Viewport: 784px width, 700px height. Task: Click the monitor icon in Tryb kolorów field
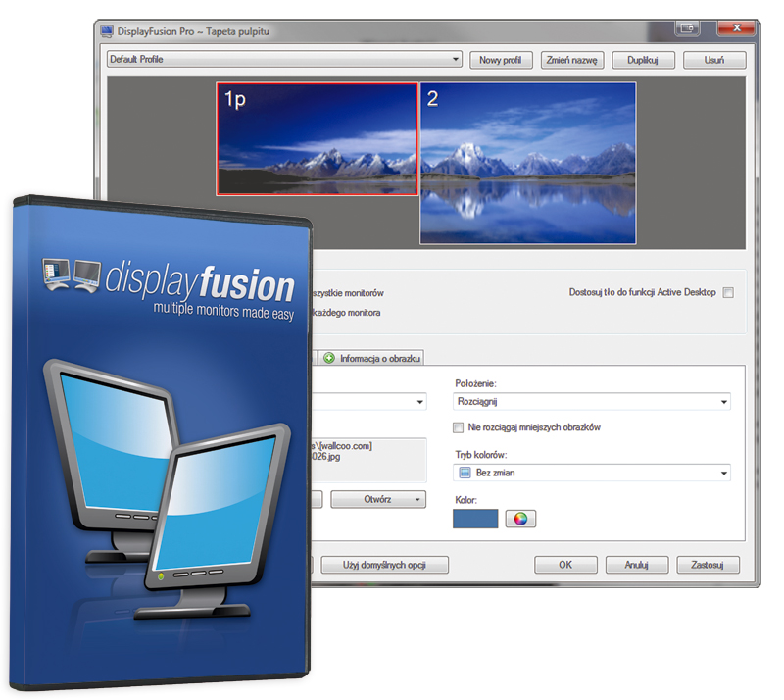465,473
